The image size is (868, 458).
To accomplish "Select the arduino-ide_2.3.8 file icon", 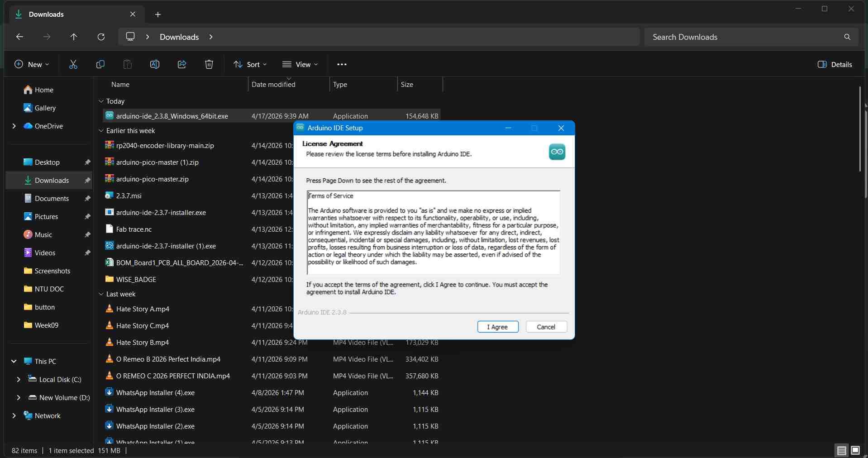I will tap(109, 115).
